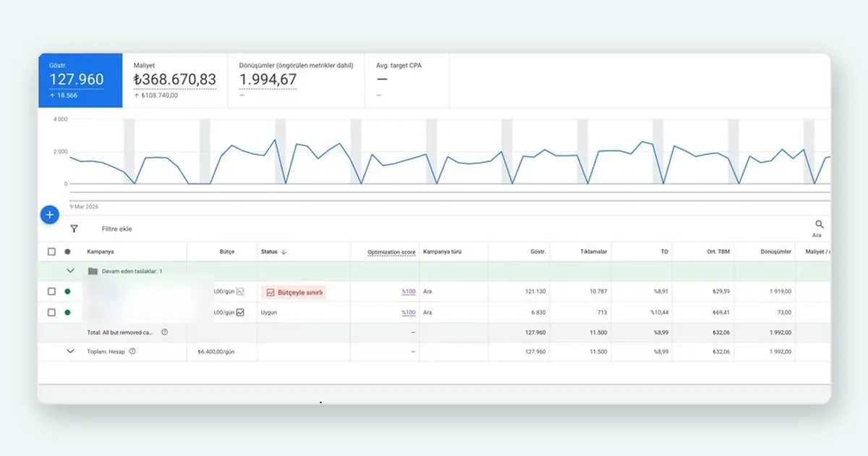Click the ₺6.400,00/gün total budget
Screen dimensions: 868x456
coord(216,351)
